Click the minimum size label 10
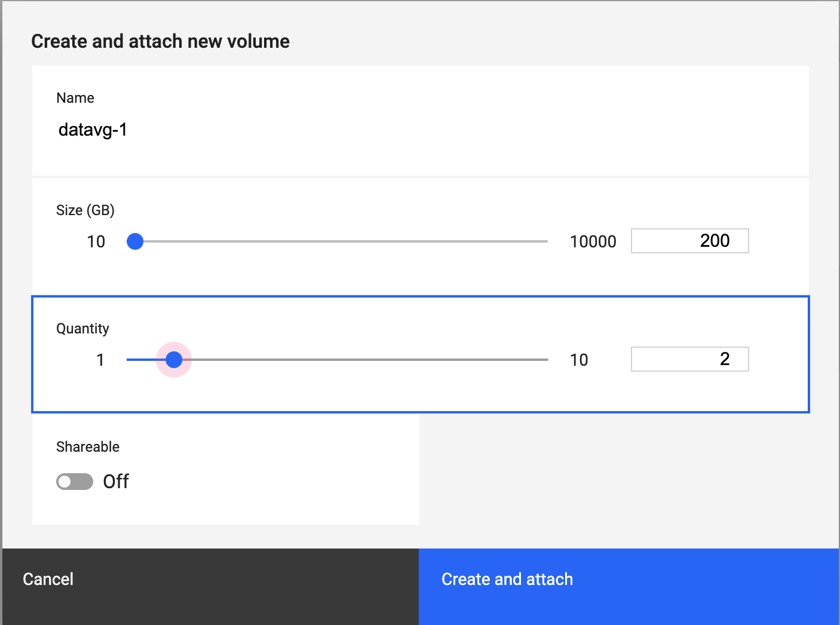 coord(96,241)
